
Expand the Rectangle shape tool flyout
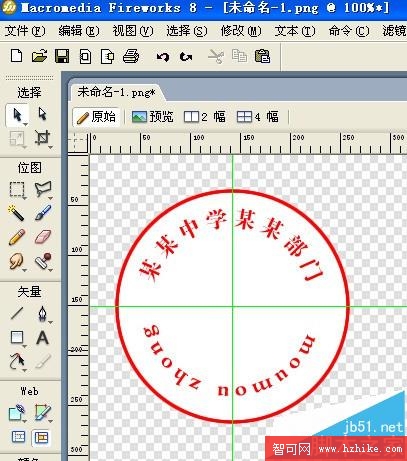pyautogui.click(x=25, y=347)
